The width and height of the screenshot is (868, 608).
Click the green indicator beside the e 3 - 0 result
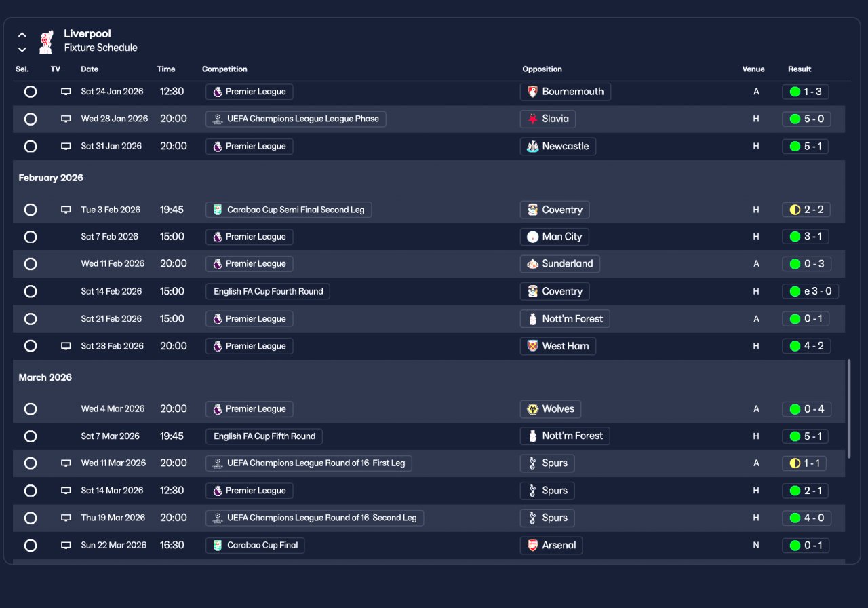[x=794, y=291]
